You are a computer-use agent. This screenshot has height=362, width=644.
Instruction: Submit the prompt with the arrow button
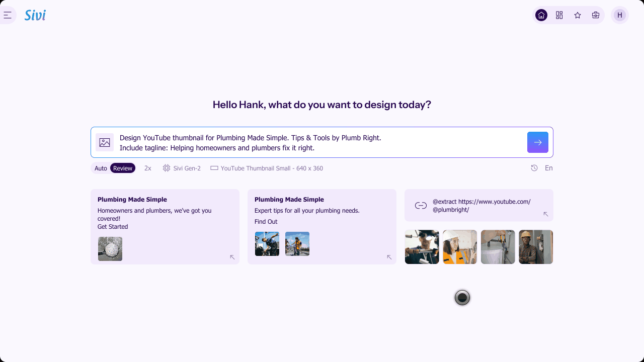[537, 142]
